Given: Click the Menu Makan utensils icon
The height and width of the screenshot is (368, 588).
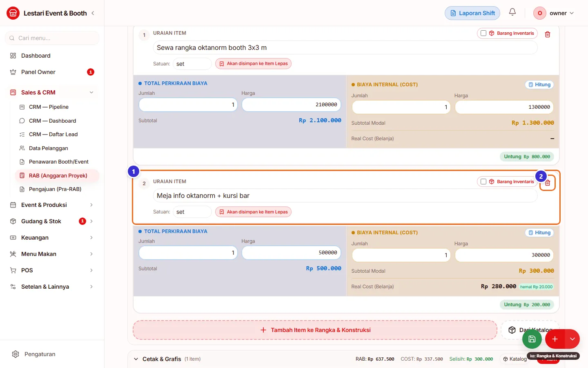Looking at the screenshot, I should [13, 254].
